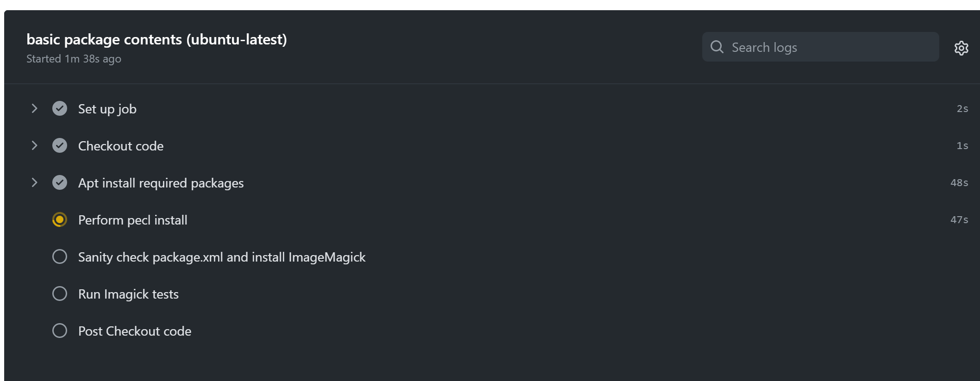Image resolution: width=980 pixels, height=381 pixels.
Task: Click the spinner icon on Perform pecl install
Action: [59, 219]
